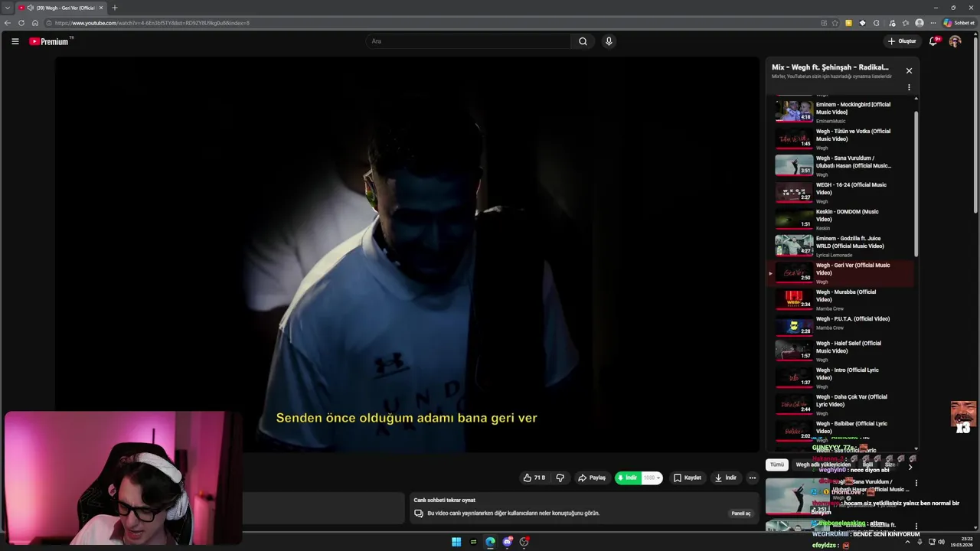Open the browser favorites list icon

click(906, 23)
